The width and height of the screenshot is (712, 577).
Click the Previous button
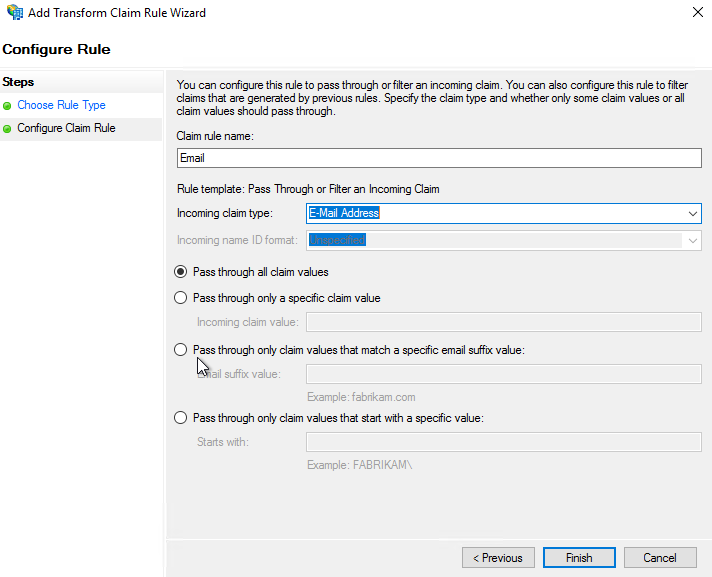pos(498,558)
